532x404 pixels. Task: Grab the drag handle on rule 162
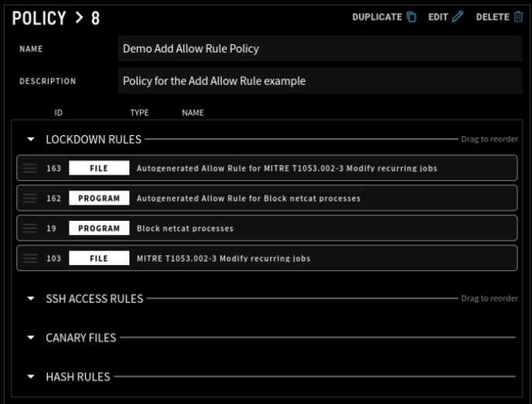click(30, 198)
